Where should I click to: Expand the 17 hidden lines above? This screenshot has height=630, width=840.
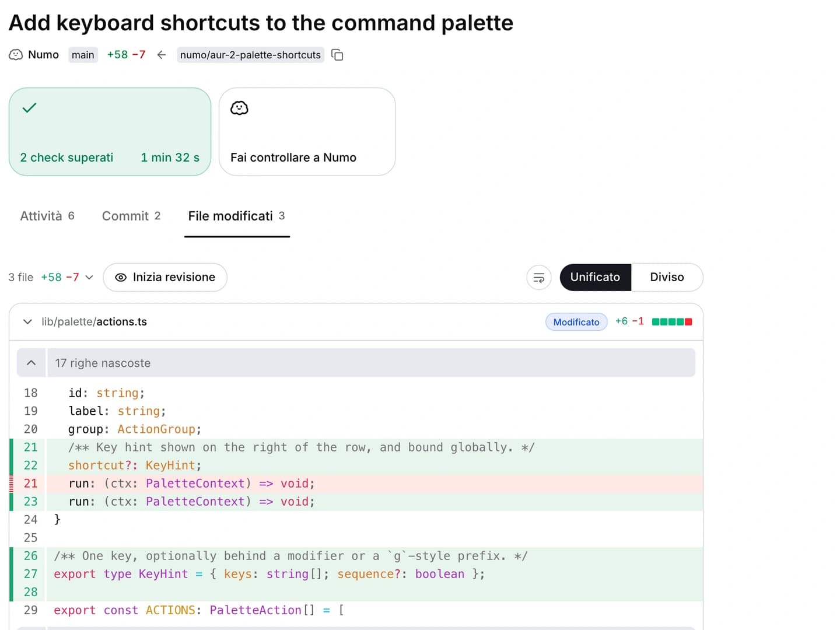click(x=32, y=363)
